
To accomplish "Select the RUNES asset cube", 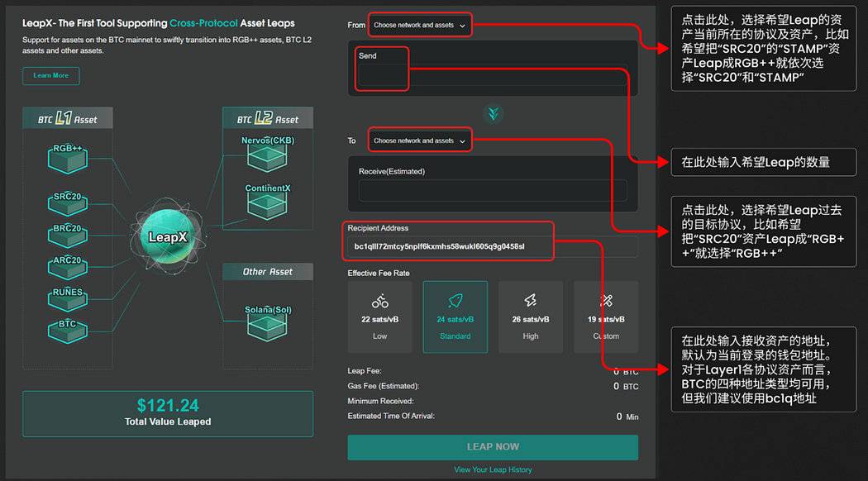I will (68, 299).
